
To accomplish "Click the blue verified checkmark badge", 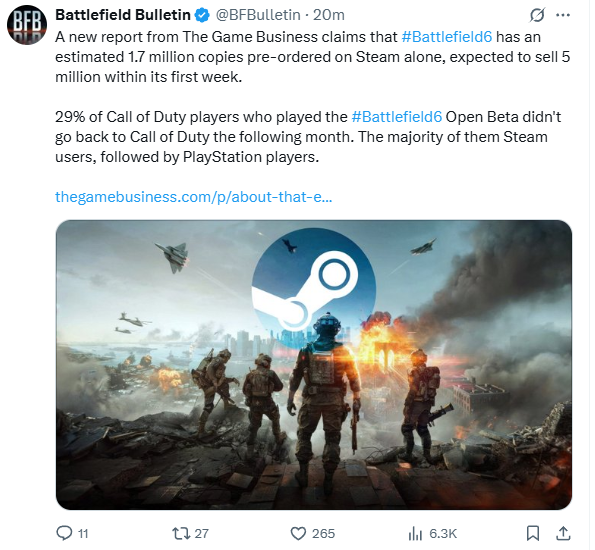I will tap(202, 15).
